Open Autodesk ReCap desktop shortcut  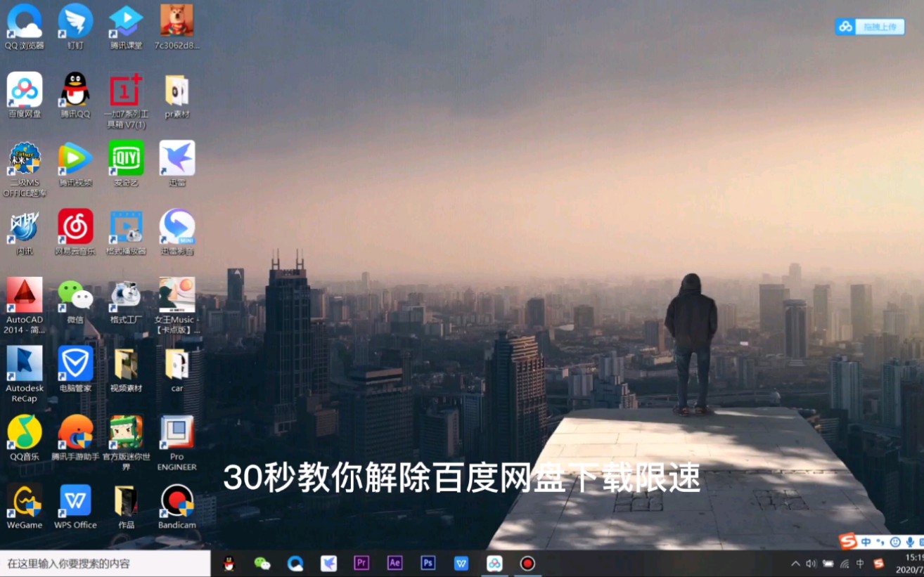coord(25,374)
